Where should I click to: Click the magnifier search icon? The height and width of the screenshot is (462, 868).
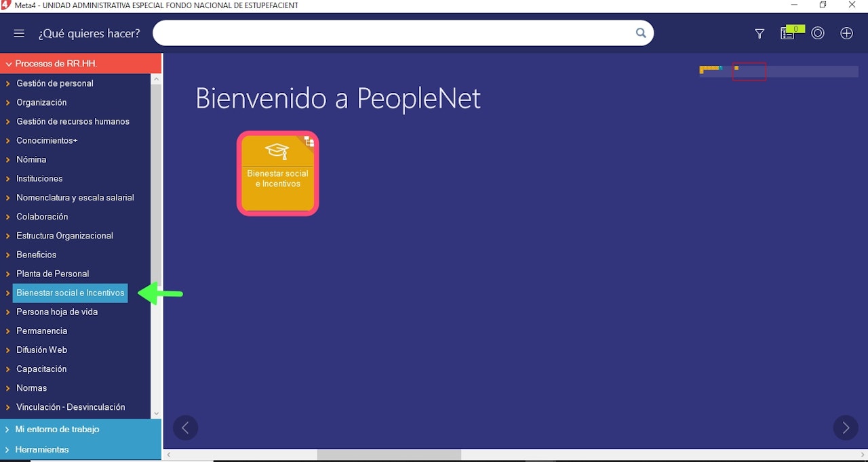tap(641, 33)
